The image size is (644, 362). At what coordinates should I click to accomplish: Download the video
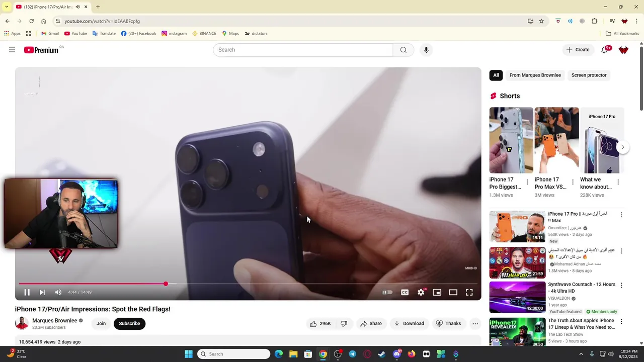point(409,324)
